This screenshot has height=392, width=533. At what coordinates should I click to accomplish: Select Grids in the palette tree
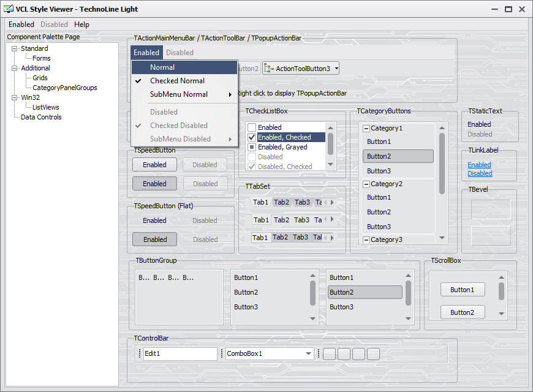coord(40,78)
